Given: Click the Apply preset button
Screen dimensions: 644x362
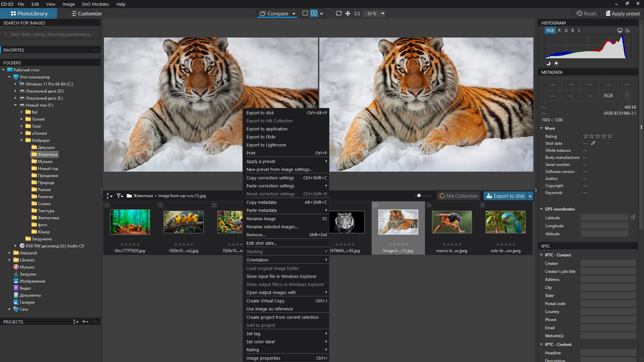Looking at the screenshot, I should (x=623, y=14).
